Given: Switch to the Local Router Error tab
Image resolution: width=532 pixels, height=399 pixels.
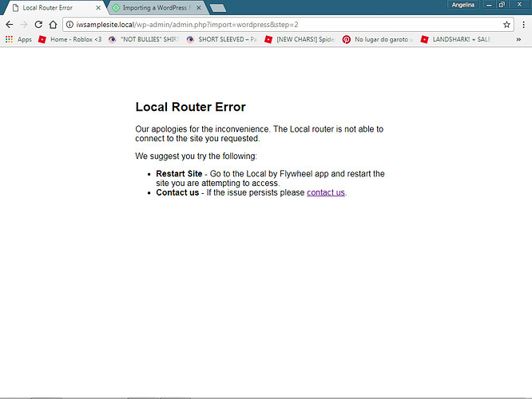Looking at the screenshot, I should tap(54, 8).
